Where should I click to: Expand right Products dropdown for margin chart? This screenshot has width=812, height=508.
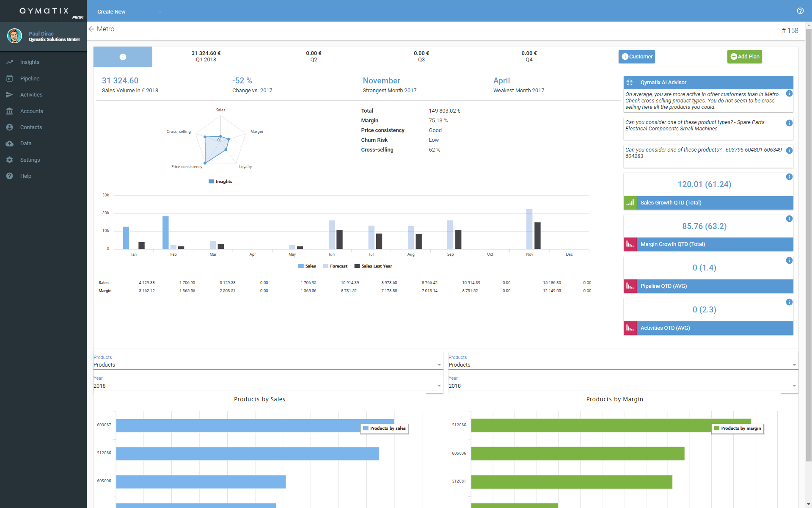(623, 365)
